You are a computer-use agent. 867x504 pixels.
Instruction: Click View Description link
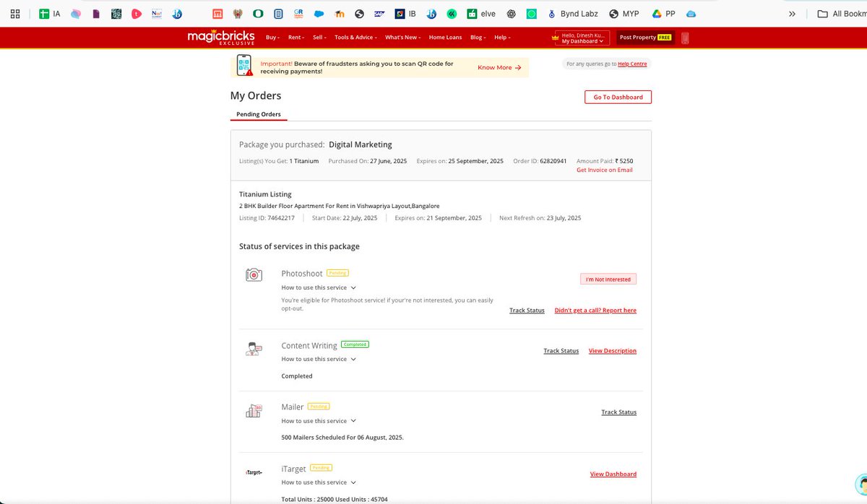[613, 351]
